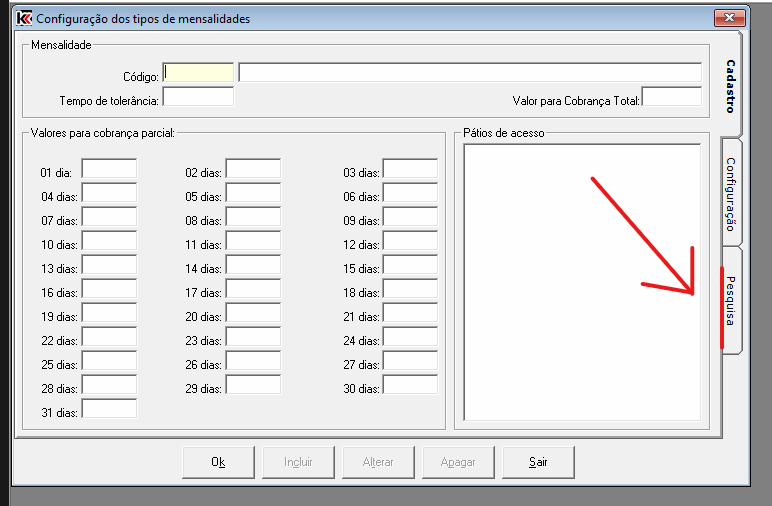Focus the Código input field

pos(199,73)
